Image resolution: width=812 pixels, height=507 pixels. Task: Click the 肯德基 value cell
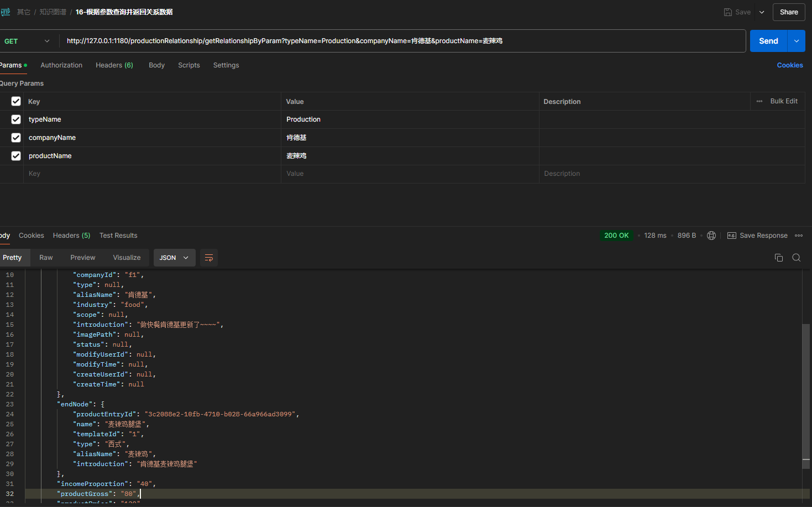pos(410,138)
